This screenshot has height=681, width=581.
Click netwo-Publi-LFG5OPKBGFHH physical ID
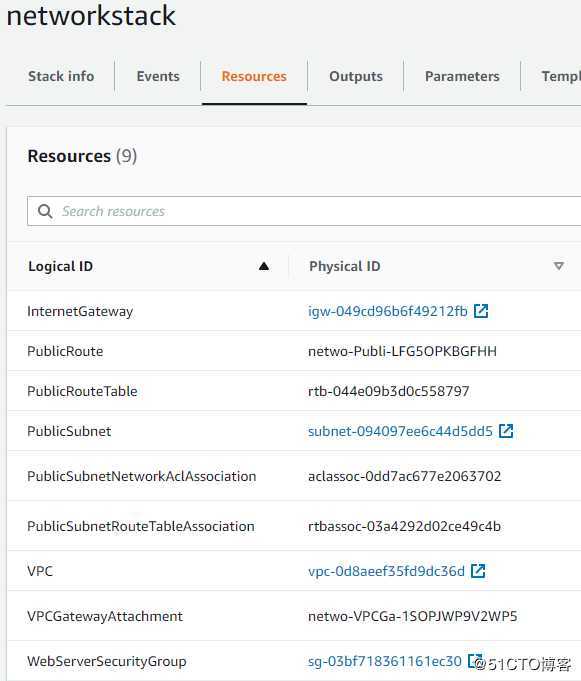coord(402,351)
